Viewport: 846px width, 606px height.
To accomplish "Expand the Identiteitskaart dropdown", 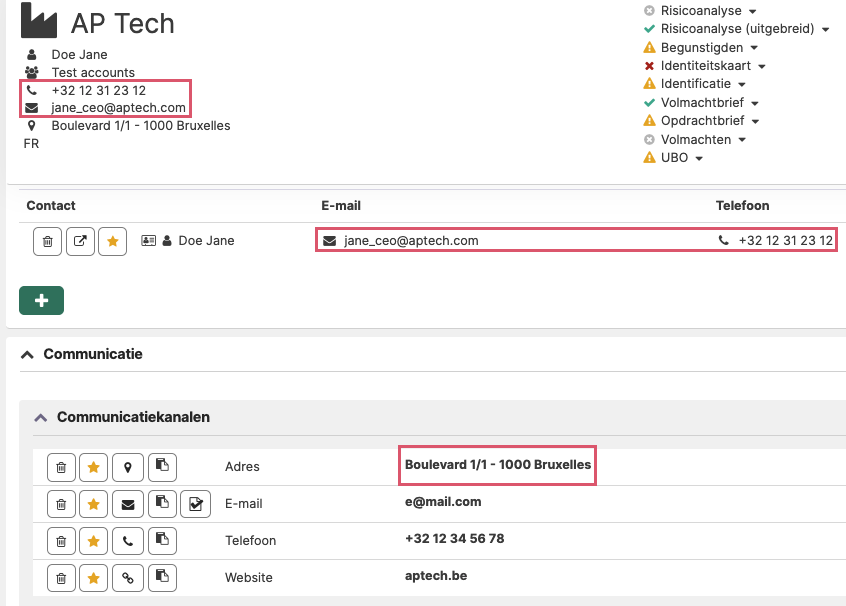I will point(761,66).
